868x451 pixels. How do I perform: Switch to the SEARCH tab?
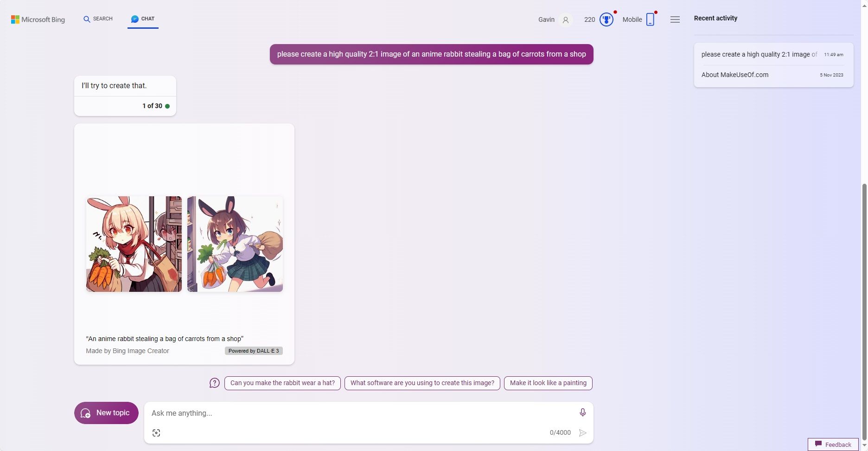coord(97,19)
